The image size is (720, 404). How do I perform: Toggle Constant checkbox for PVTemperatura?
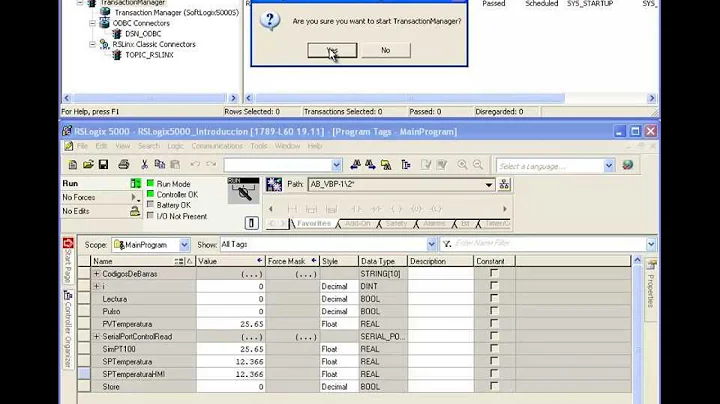coord(494,323)
